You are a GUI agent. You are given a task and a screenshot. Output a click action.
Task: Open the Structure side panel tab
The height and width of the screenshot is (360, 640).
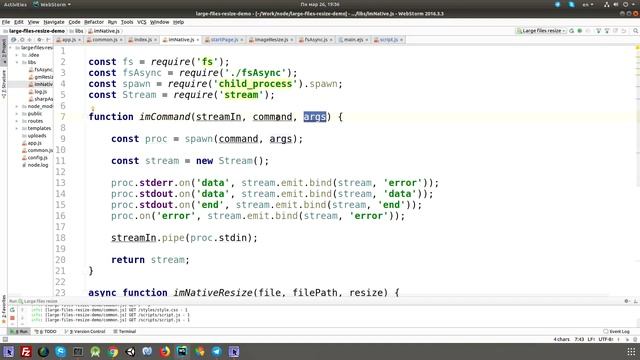coord(4,84)
